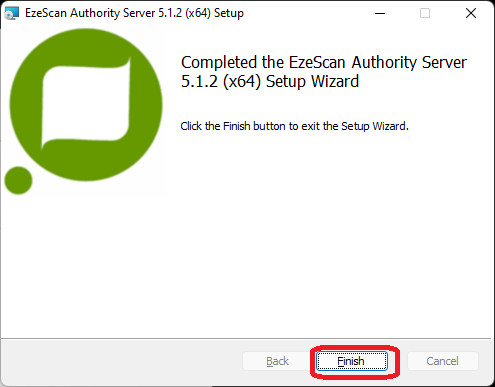Click the grayed-out Back button

coord(277,361)
